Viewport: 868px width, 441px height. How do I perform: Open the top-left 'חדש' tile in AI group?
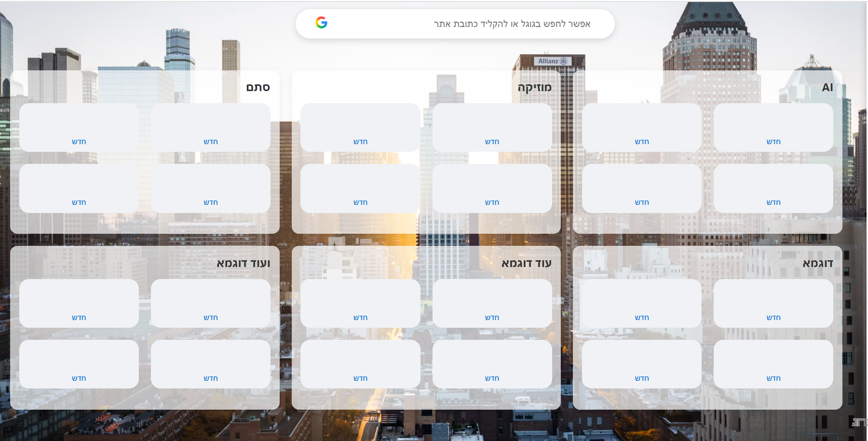pyautogui.click(x=641, y=128)
